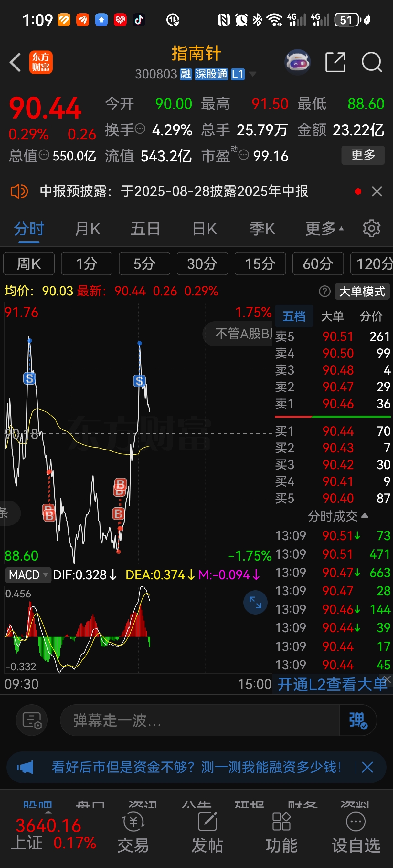This screenshot has width=393, height=868.
Task: Tap the 120分 period button
Action: [x=372, y=263]
